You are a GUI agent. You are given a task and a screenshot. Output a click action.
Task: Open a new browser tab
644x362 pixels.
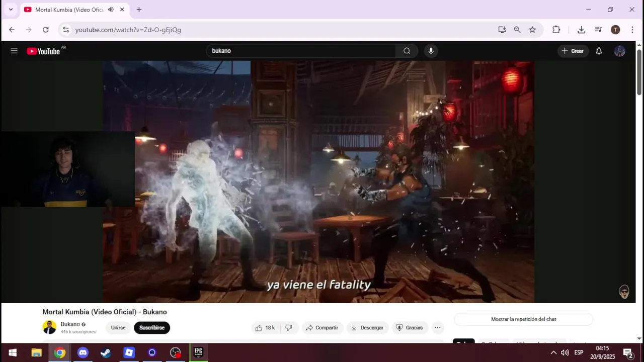point(139,10)
